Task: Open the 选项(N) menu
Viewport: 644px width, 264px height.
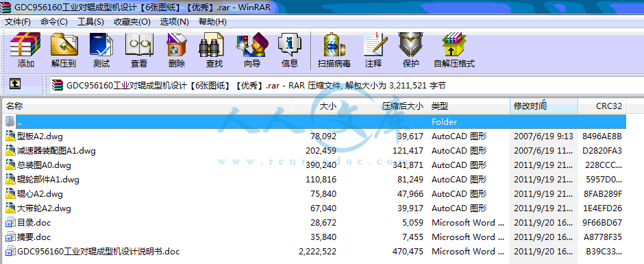Action: [174, 22]
